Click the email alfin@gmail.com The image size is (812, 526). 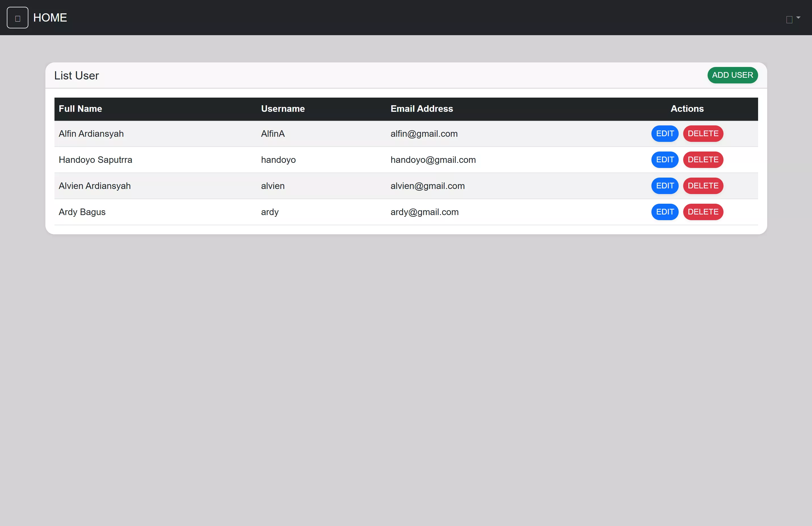[424, 134]
